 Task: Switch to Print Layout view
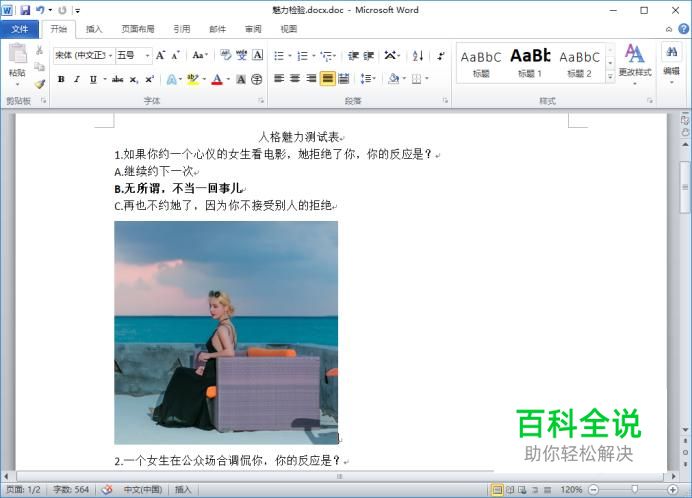[x=497, y=490]
